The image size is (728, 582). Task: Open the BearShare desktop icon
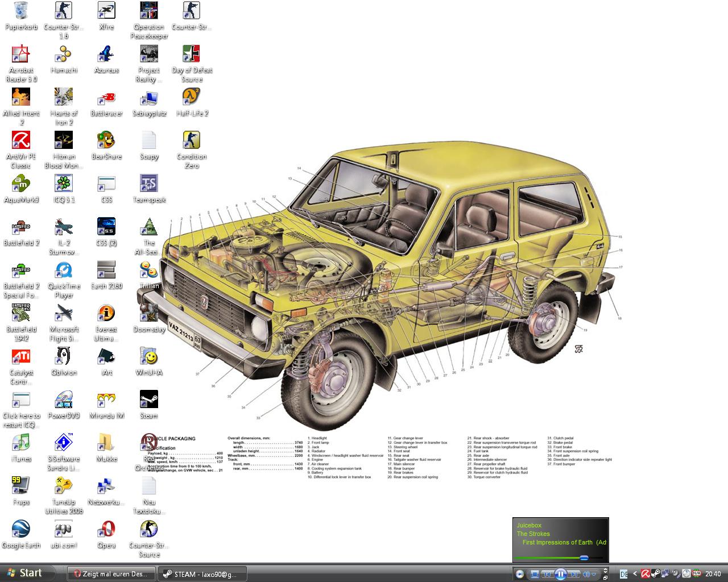coord(106,146)
